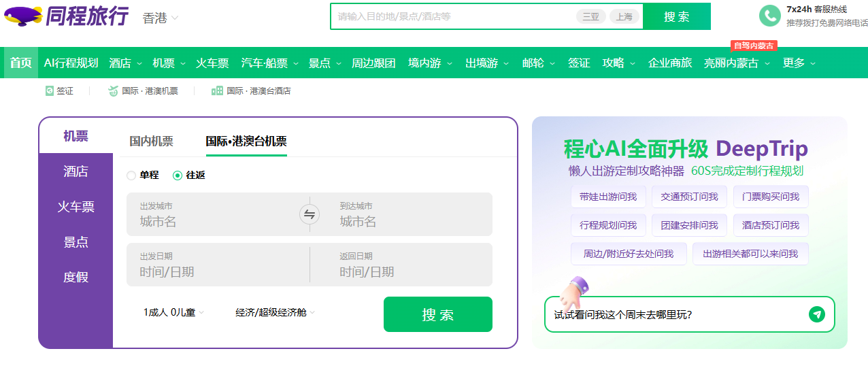
Task: Switch to the 国内机票 tab
Action: (151, 142)
